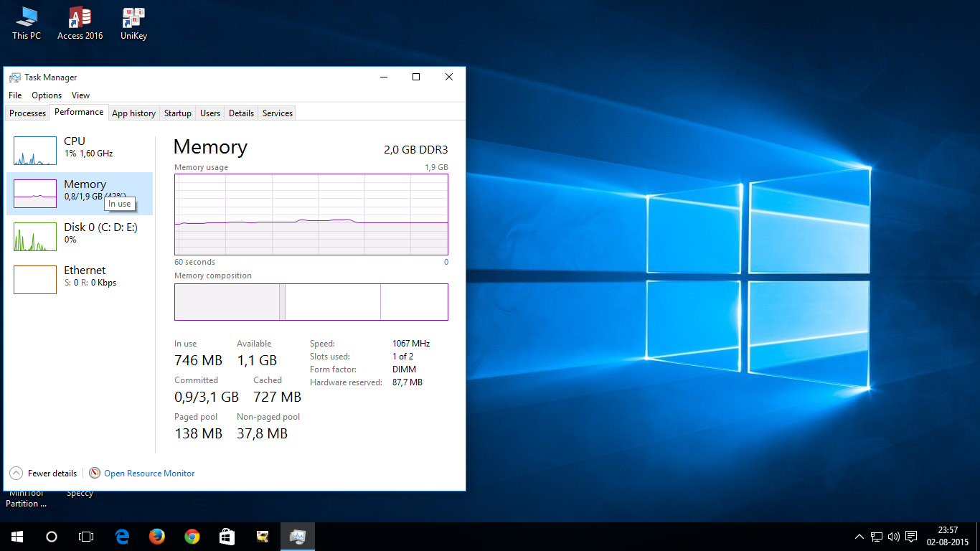
Task: Click Open Resource Monitor icon
Action: [x=95, y=474]
